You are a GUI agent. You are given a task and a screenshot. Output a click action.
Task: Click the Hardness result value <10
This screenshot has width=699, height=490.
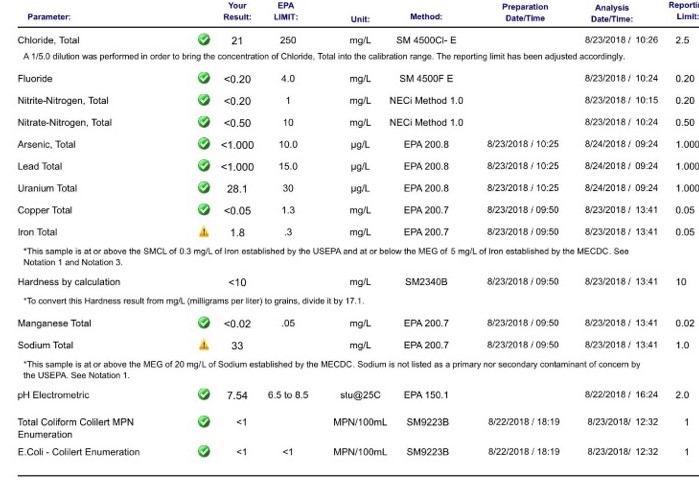(237, 282)
